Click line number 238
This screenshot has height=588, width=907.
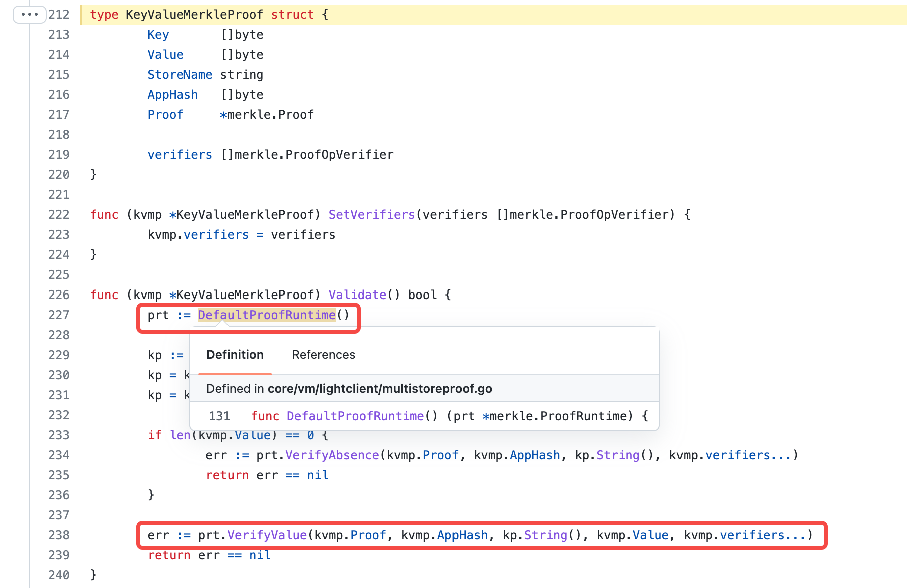tap(59, 535)
